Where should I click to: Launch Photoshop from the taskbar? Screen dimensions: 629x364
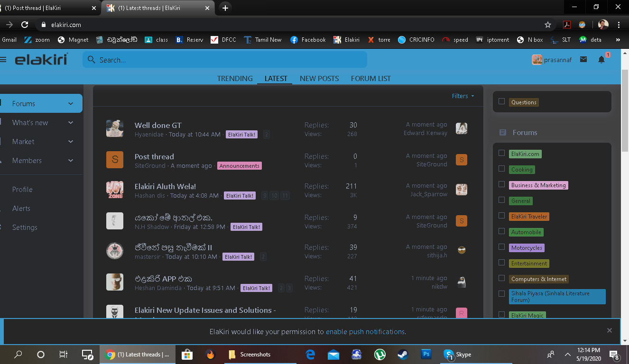click(426, 354)
